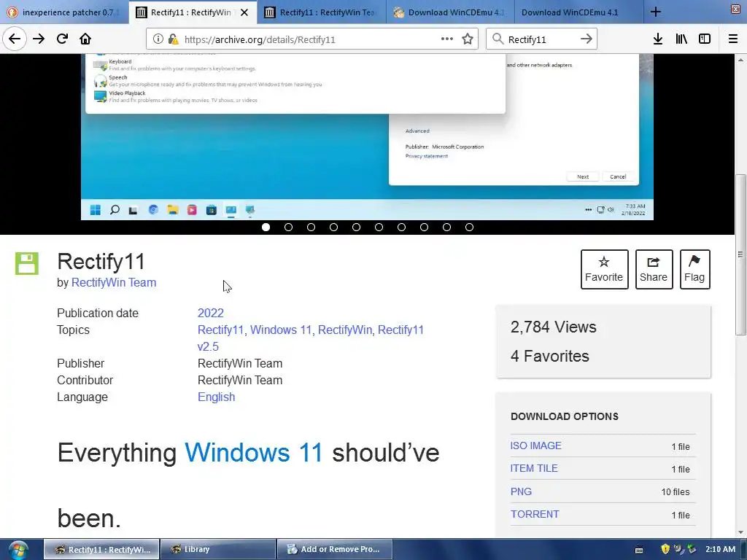Favorite this item with the star button
Viewport: 747px width, 560px height.
604,269
